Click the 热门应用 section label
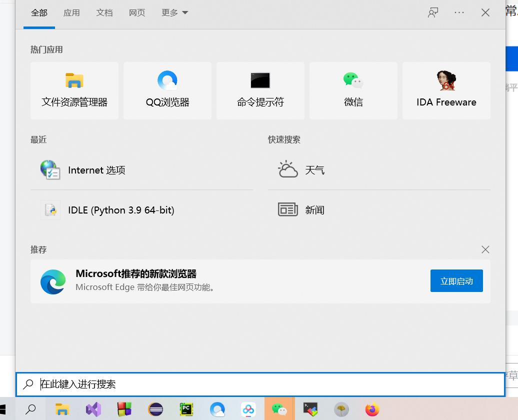The image size is (518, 420). 46,49
